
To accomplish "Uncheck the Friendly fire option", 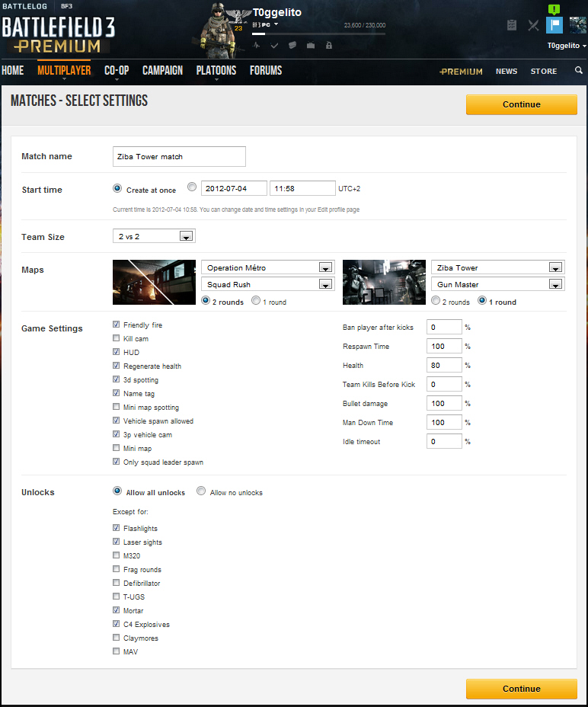I will coord(117,325).
